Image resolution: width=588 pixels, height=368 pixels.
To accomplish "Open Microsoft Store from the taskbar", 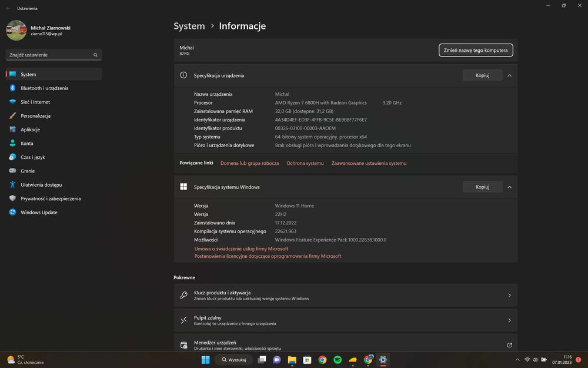I will pyautogui.click(x=307, y=360).
